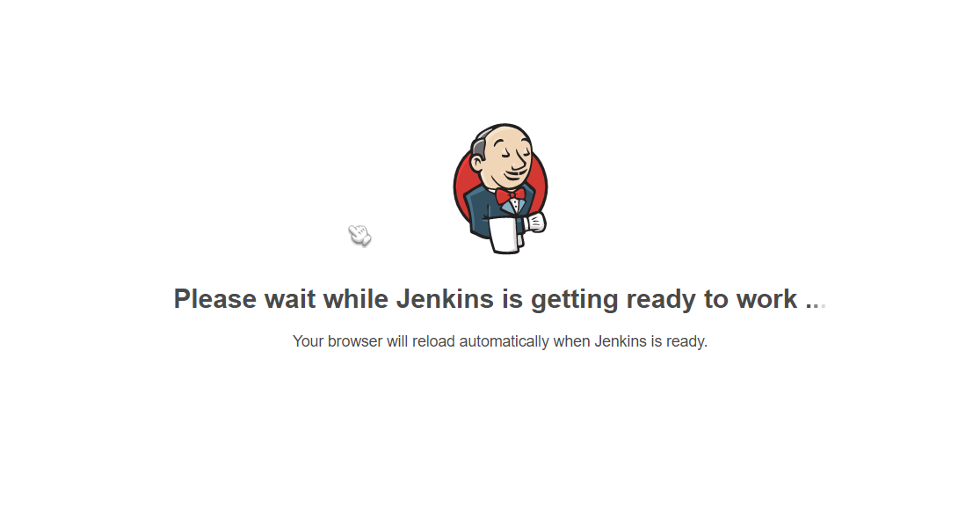The width and height of the screenshot is (980, 512).
Task: Click the butler's red bow tie
Action: [511, 194]
